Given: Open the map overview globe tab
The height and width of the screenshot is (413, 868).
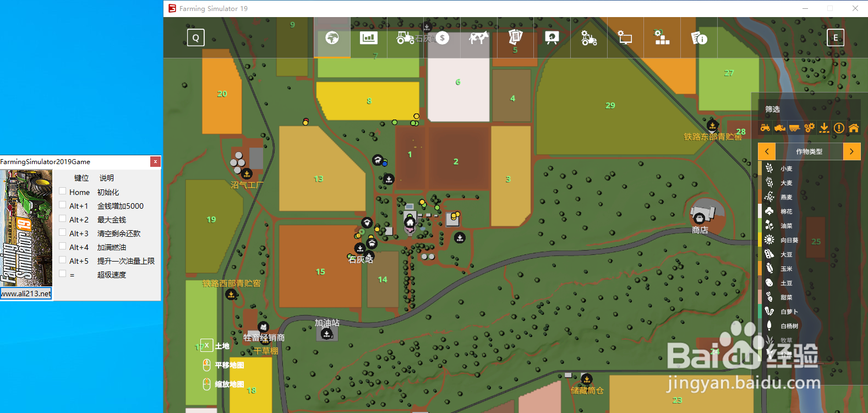Looking at the screenshot, I should [x=332, y=37].
